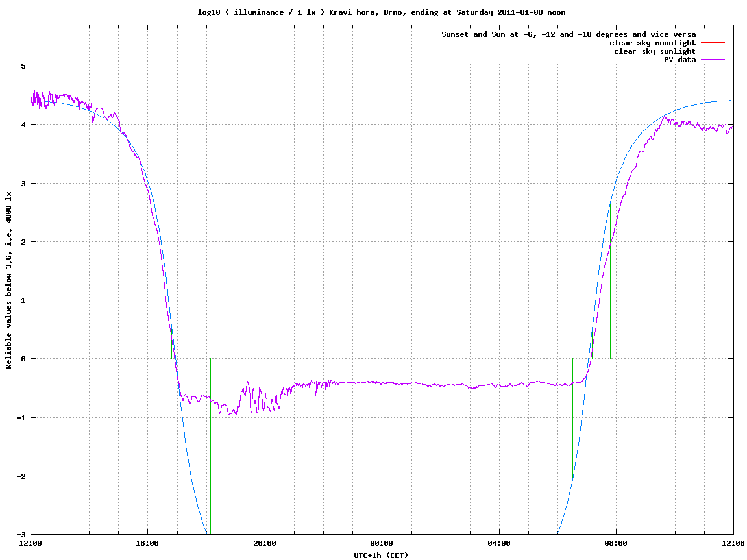Image resolution: width=747 pixels, height=560 pixels.
Task: Select the 'PV data' legend label
Action: click(x=680, y=60)
